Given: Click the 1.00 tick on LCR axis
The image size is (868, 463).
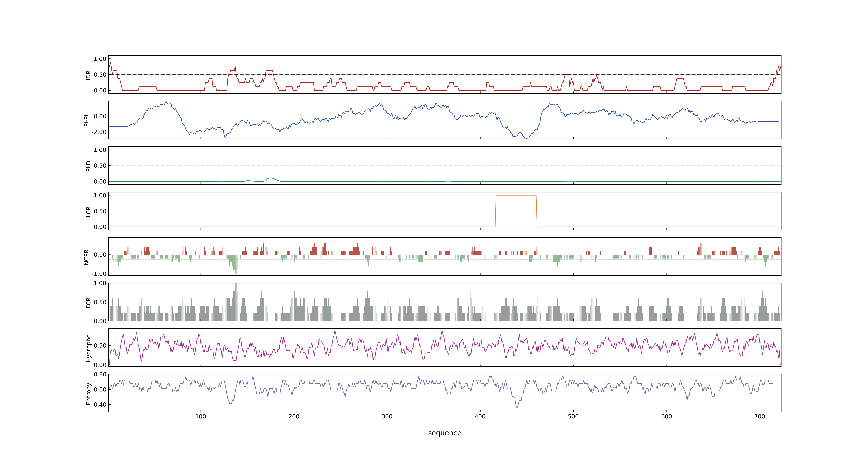Looking at the screenshot, I should tap(100, 195).
